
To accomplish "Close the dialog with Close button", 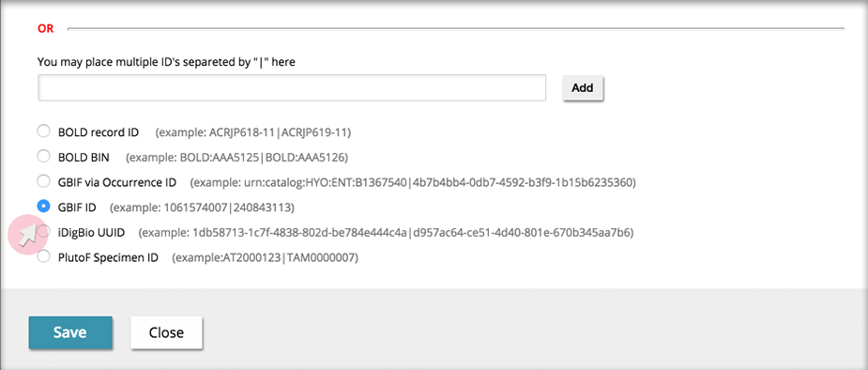I will pyautogui.click(x=167, y=332).
